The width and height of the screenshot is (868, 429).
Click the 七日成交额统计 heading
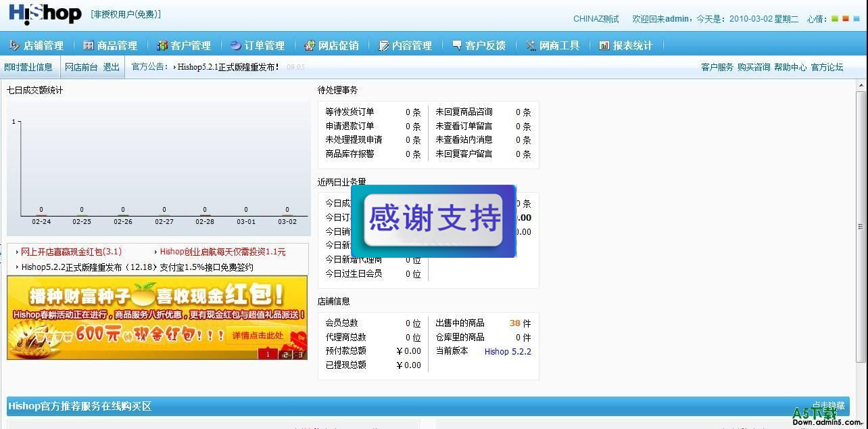click(34, 91)
